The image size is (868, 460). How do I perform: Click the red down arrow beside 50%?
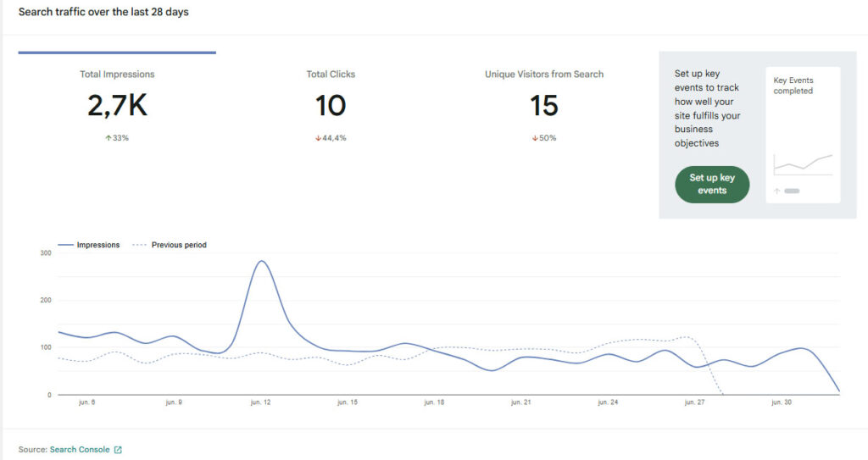click(x=536, y=138)
